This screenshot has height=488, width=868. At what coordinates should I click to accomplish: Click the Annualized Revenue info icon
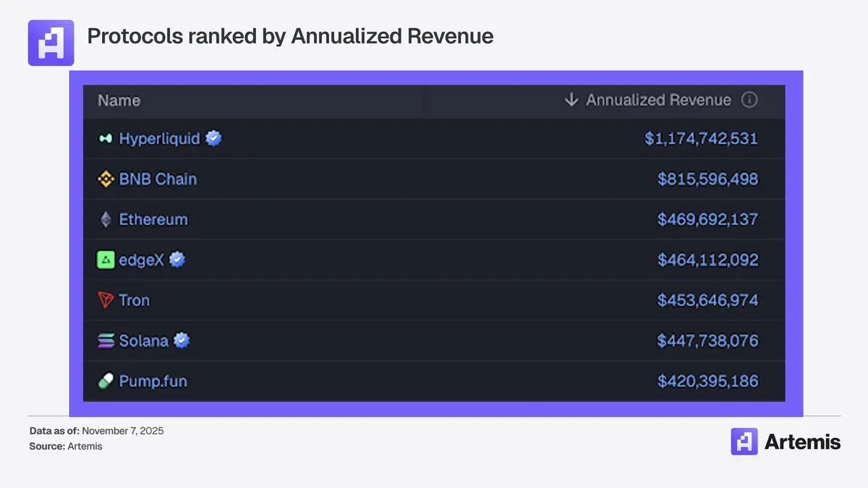click(x=750, y=100)
